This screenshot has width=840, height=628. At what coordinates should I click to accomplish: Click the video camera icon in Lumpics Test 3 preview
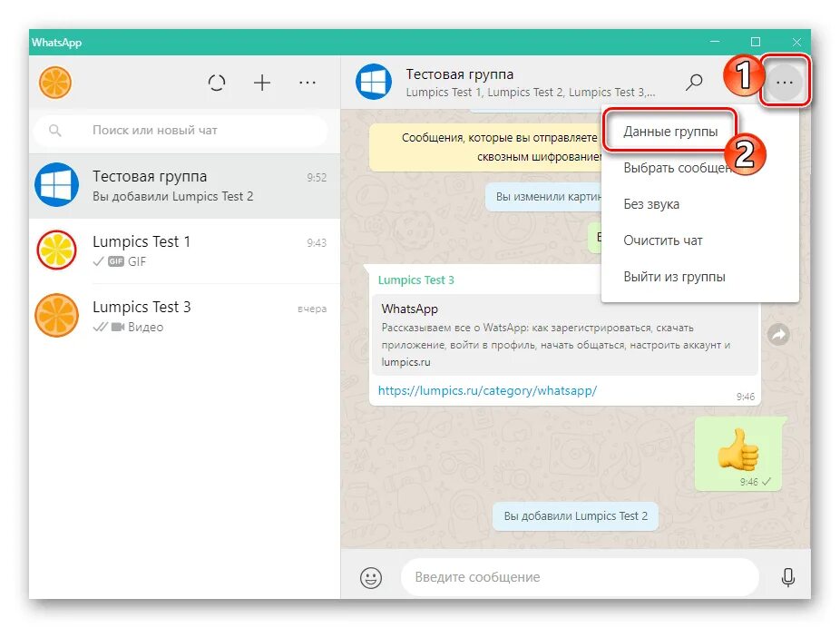[x=118, y=327]
